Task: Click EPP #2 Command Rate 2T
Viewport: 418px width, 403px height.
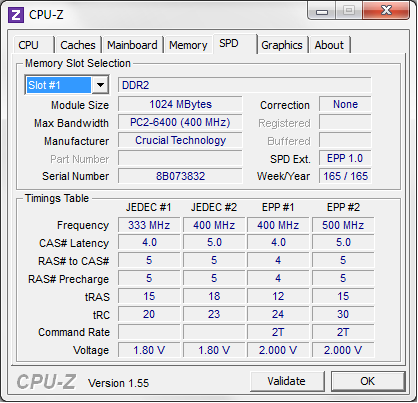Action: (x=343, y=332)
